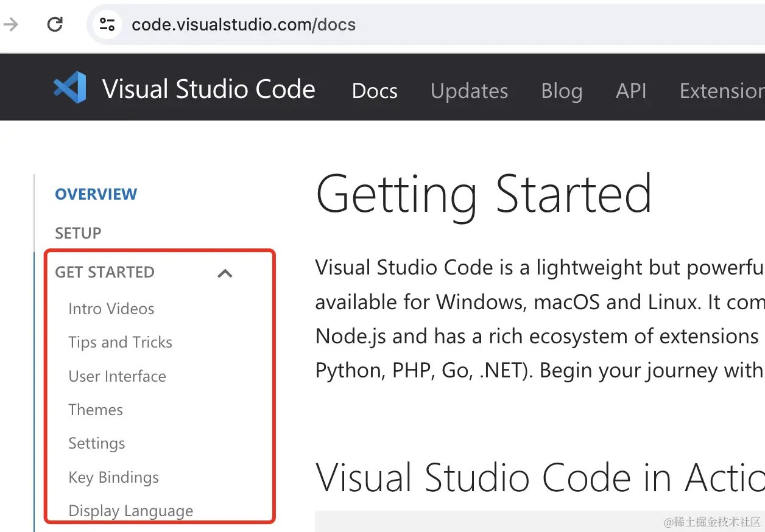The width and height of the screenshot is (765, 532).
Task: Reload the page with the refresh icon
Action: [55, 24]
